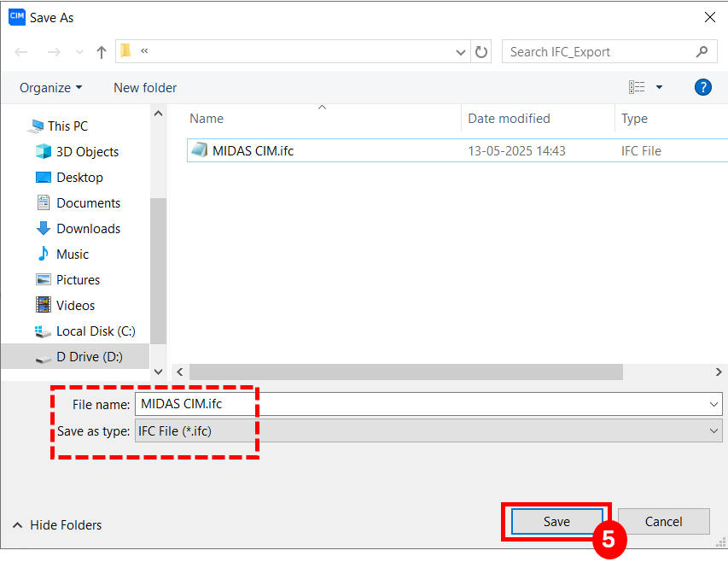
Task: Click the IFC File type cell
Action: (641, 151)
